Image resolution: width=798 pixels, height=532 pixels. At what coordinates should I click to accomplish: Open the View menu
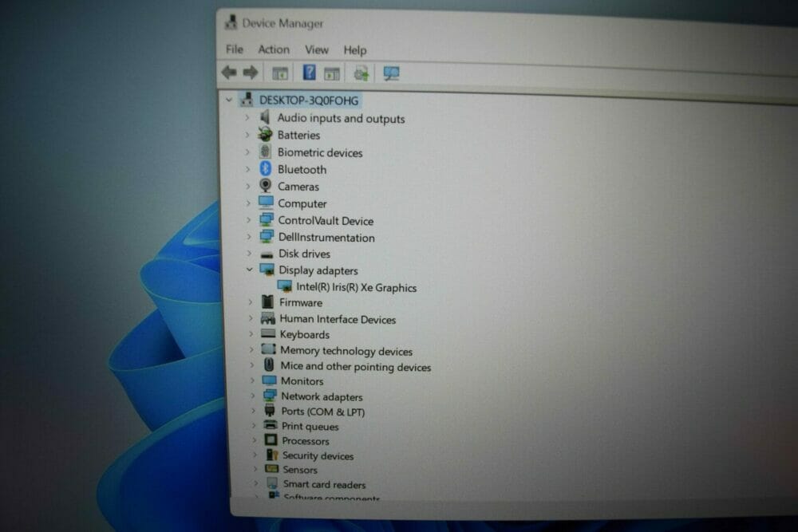317,49
